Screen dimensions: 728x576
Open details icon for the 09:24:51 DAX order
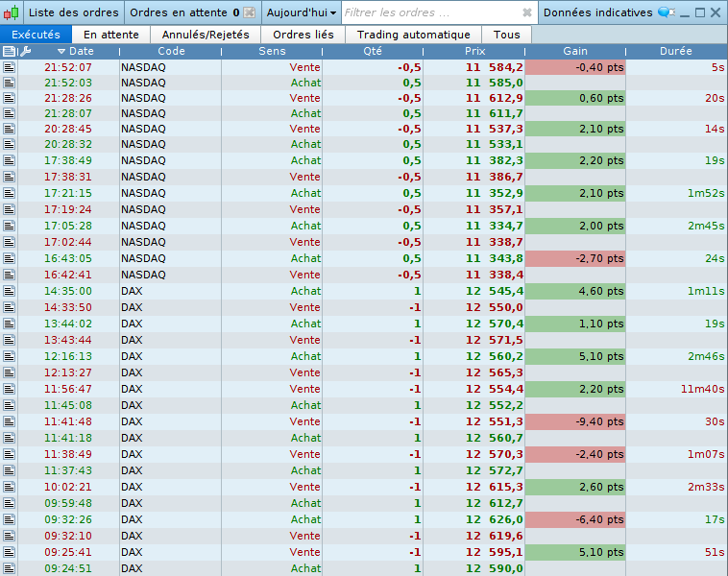[10, 568]
